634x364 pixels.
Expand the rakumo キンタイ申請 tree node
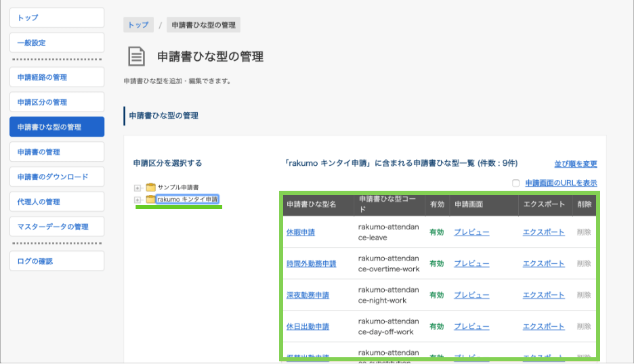coord(138,200)
